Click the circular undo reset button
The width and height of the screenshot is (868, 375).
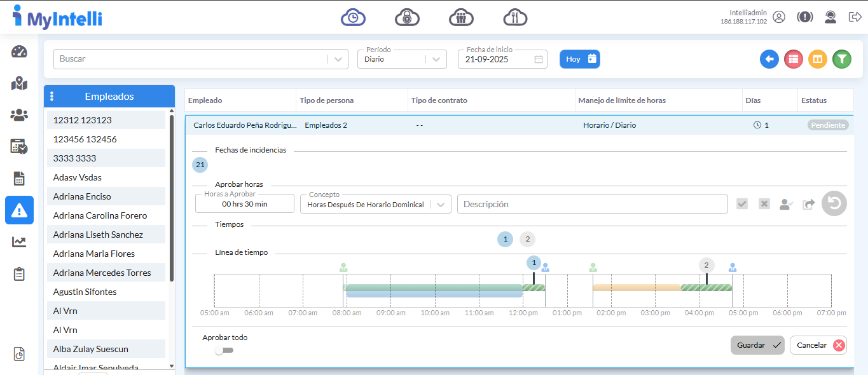(x=834, y=204)
